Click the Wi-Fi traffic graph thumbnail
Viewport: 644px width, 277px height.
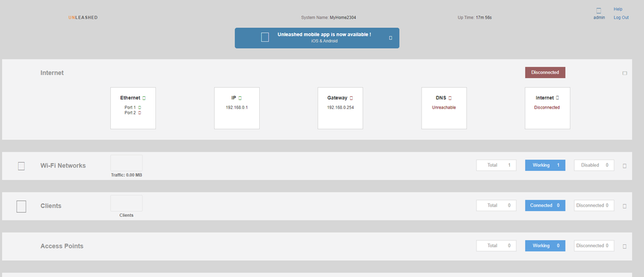126,163
